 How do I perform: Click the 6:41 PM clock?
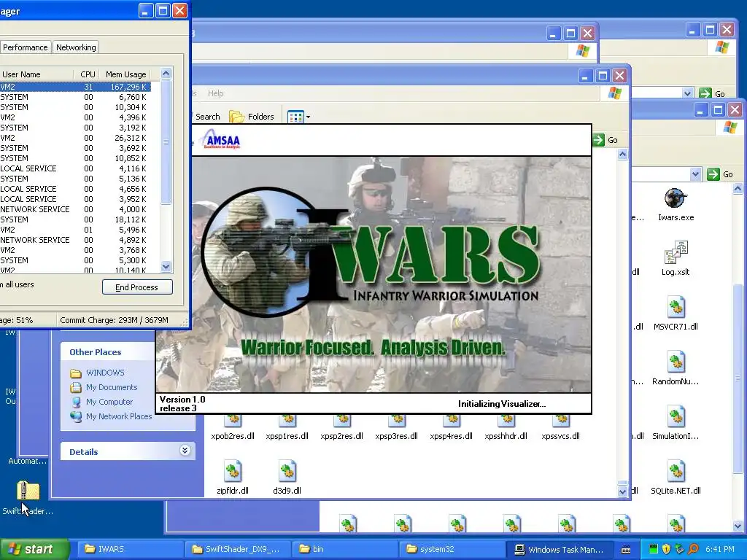720,549
